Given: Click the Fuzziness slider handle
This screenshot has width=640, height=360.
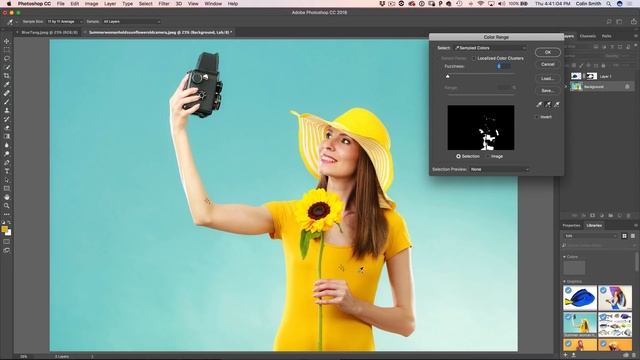Looking at the screenshot, I should [x=448, y=76].
